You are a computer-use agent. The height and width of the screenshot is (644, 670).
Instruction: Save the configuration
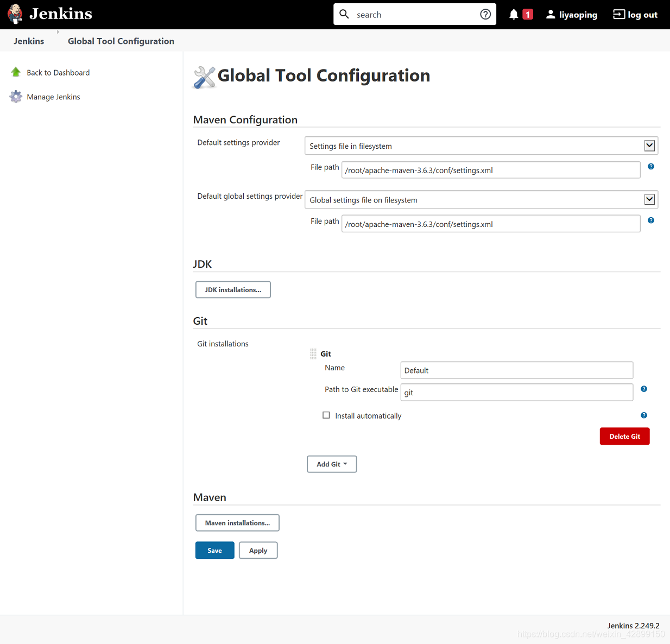[x=215, y=550]
